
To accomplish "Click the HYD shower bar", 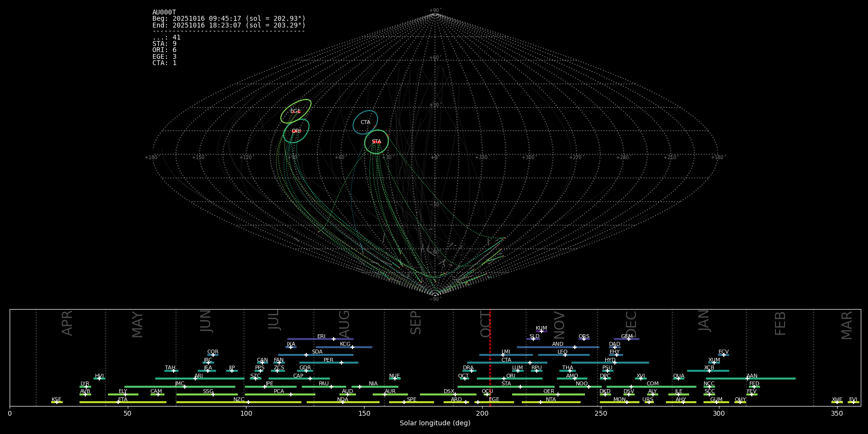I will coord(610,363).
